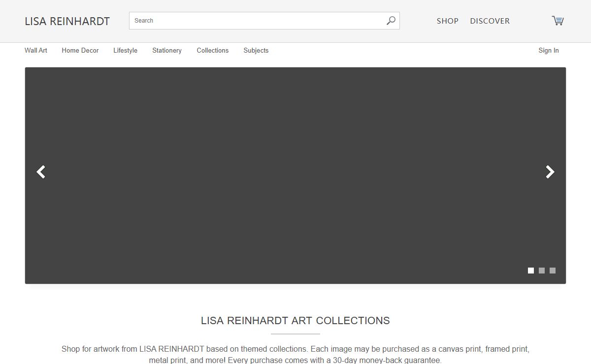This screenshot has height=364, width=591.
Task: Open the Wall Art menu
Action: (x=36, y=50)
